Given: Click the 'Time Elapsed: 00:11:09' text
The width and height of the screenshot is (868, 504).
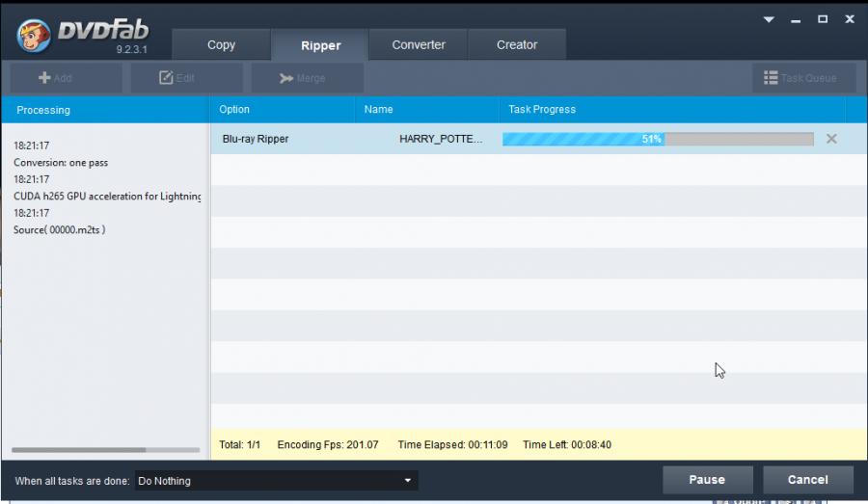Looking at the screenshot, I should click(452, 445).
